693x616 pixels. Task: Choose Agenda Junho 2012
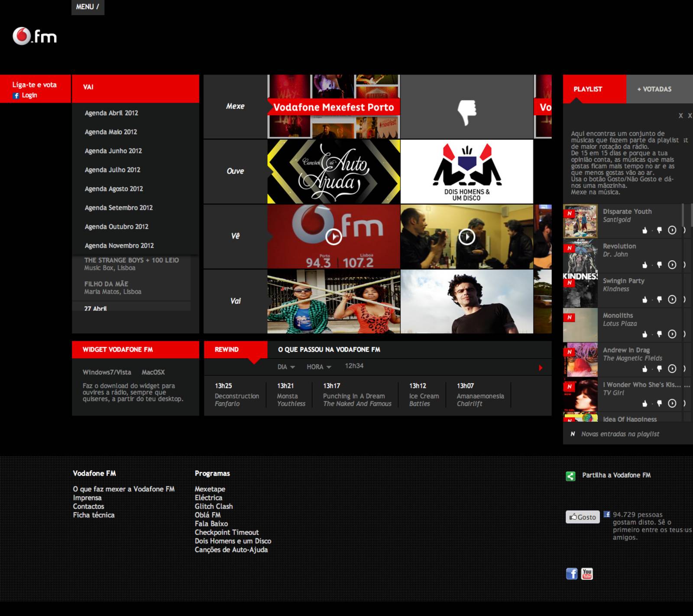(113, 151)
